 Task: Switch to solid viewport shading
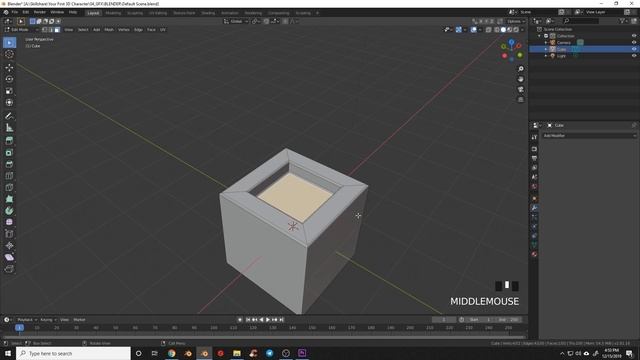tap(503, 30)
